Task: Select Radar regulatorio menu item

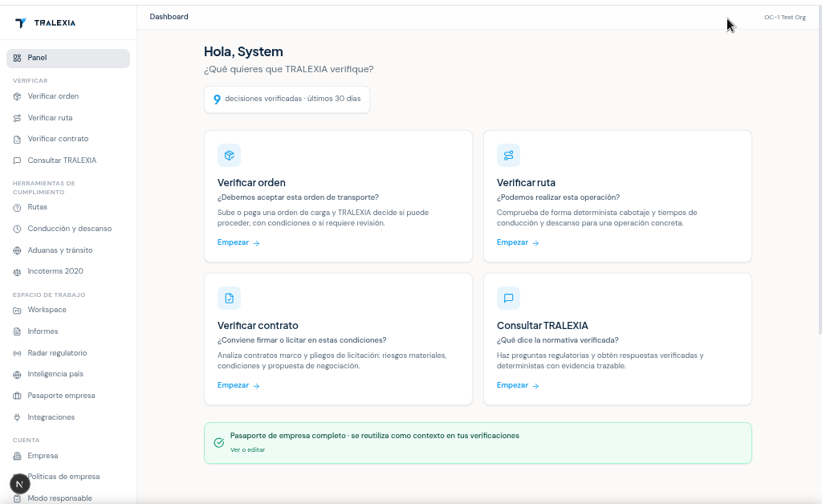Action: 68,353
